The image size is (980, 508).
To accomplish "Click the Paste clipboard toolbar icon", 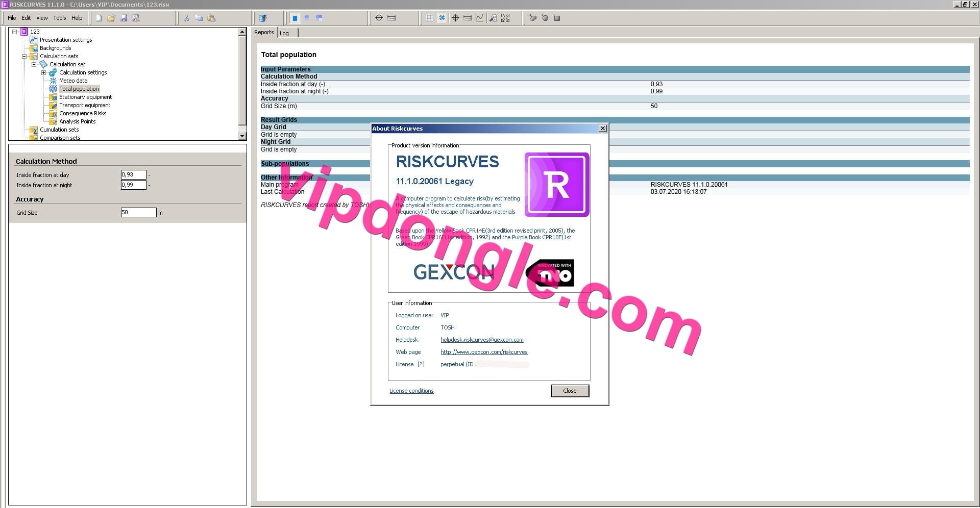I will point(211,18).
